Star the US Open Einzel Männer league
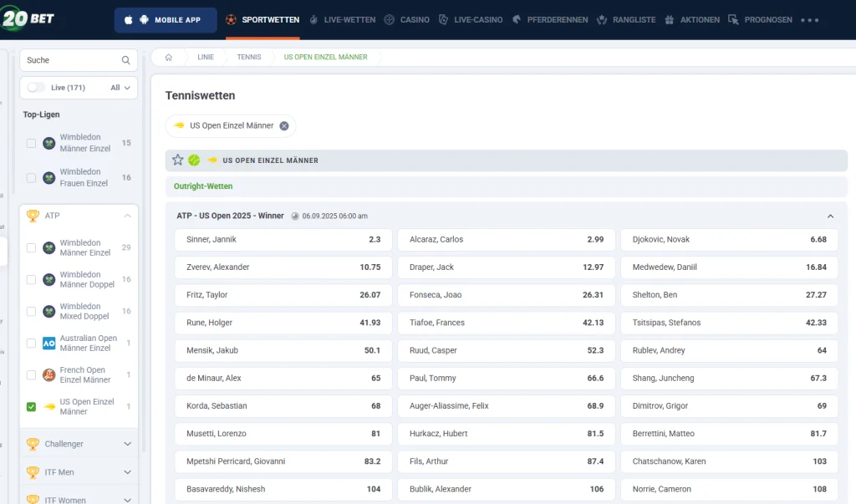The width and height of the screenshot is (856, 504). [x=177, y=160]
